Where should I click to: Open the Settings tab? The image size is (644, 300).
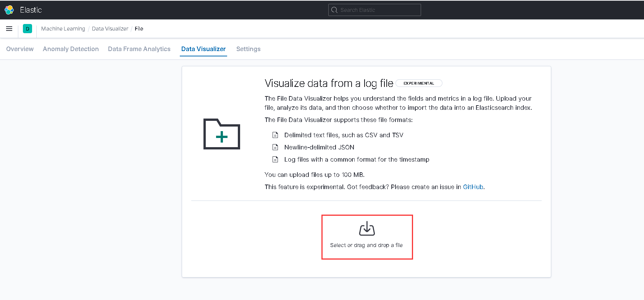[248, 49]
